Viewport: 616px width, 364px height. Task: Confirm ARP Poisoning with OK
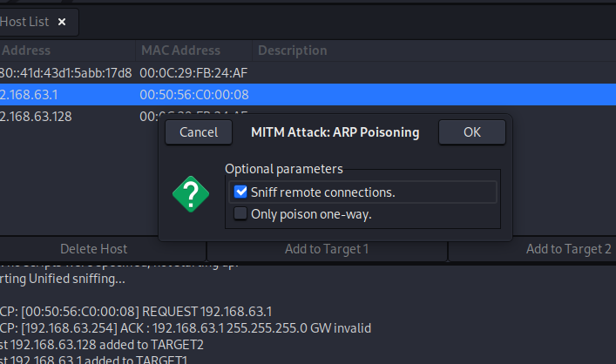[x=472, y=132]
